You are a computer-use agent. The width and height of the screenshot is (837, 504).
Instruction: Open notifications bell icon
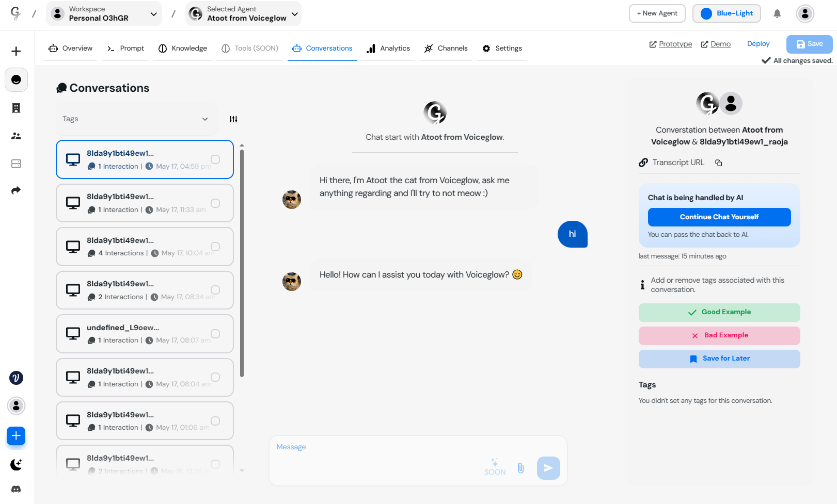pos(777,13)
